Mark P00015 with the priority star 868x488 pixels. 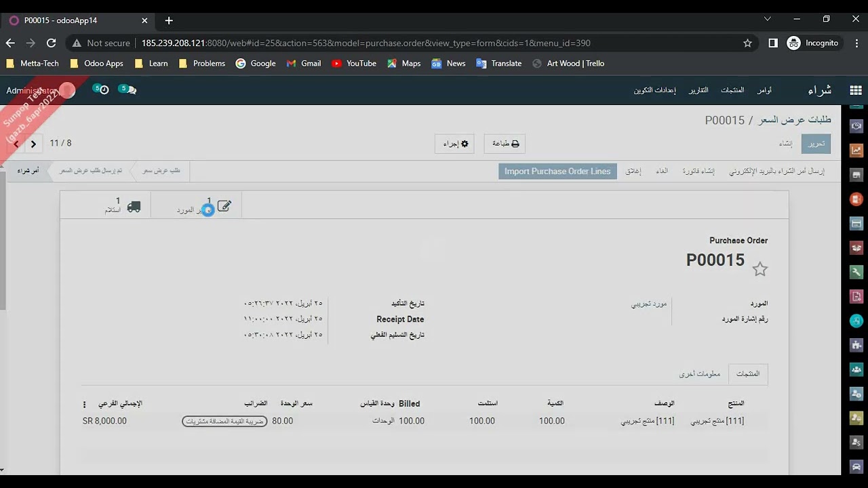click(x=760, y=269)
